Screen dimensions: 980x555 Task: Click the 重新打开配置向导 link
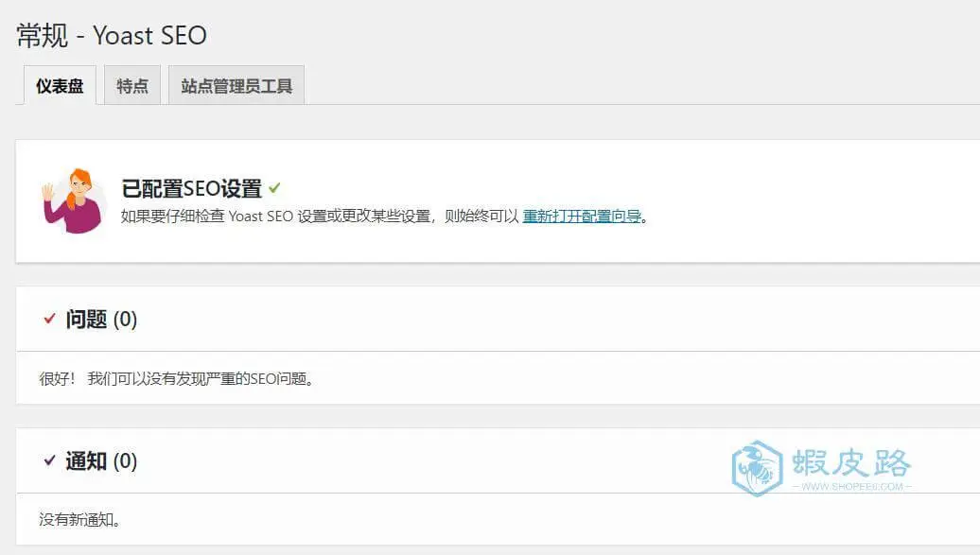pos(582,217)
